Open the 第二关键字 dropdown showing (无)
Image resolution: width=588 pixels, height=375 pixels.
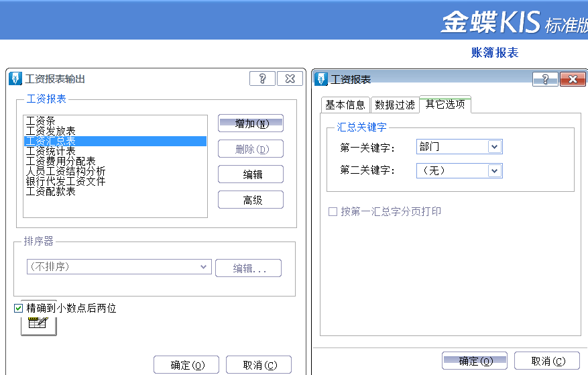[x=494, y=171]
